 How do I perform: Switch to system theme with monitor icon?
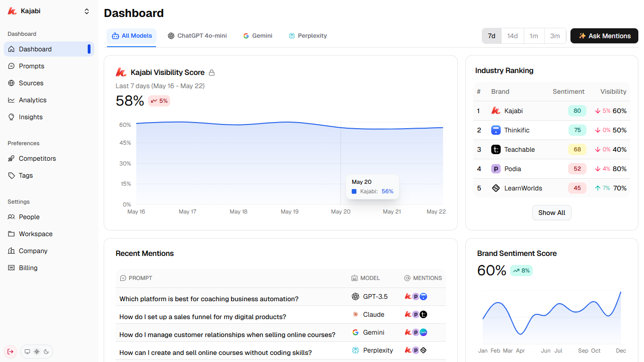pyautogui.click(x=27, y=352)
